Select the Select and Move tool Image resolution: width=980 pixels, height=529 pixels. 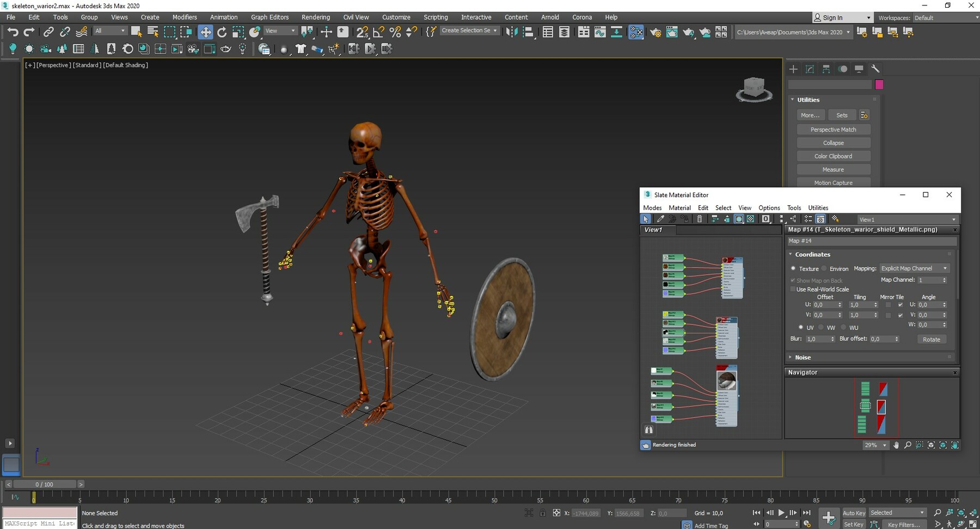pyautogui.click(x=206, y=32)
